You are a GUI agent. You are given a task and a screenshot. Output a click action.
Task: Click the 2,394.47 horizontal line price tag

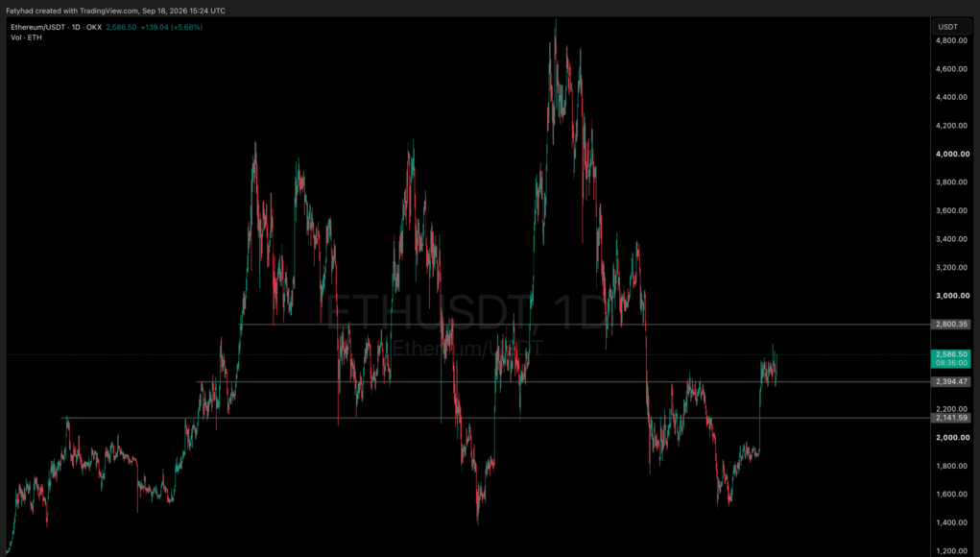(951, 382)
